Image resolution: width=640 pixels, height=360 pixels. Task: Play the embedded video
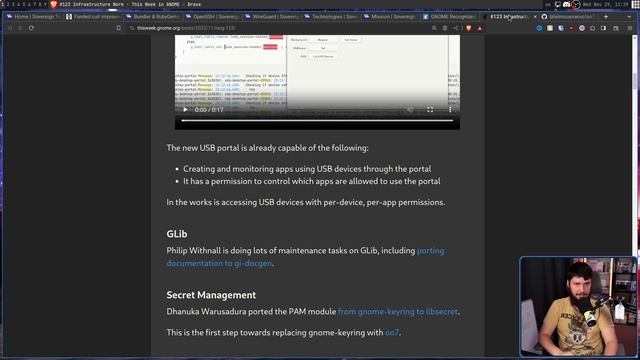pyautogui.click(x=185, y=109)
